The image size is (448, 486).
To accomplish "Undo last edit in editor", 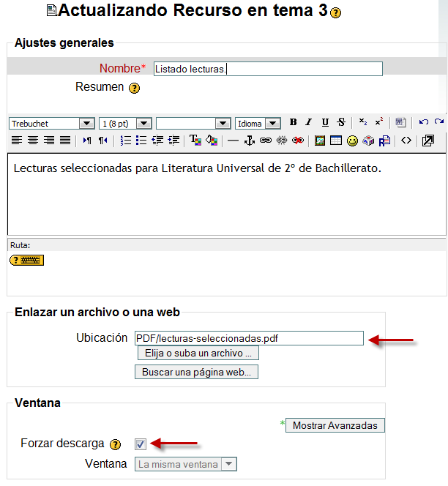I will coord(423,123).
